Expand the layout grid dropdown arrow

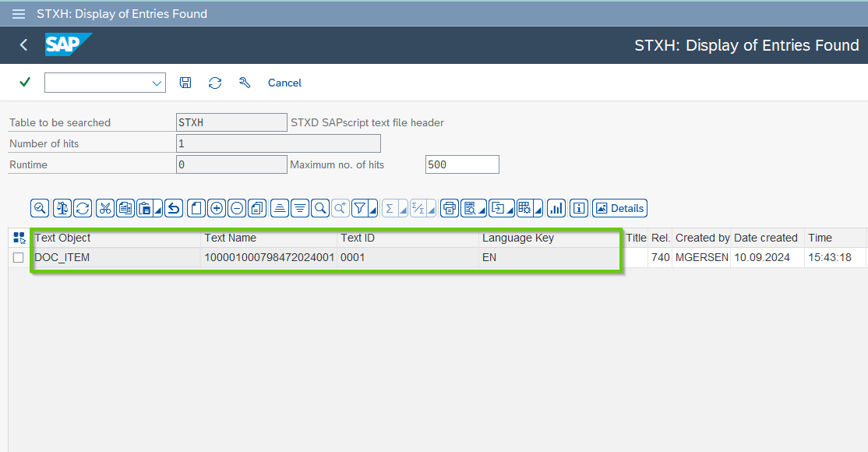(538, 210)
